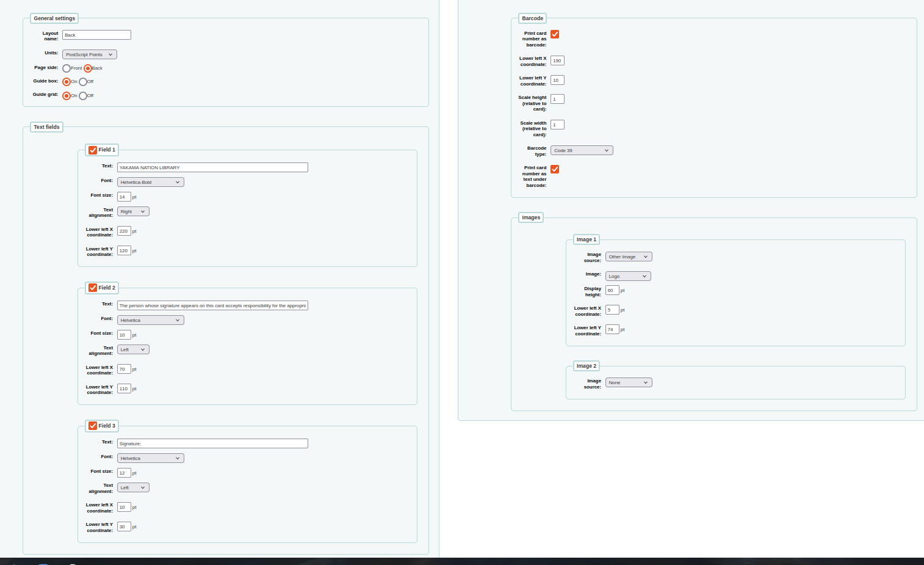This screenshot has height=565, width=924.
Task: Click the Barcode Lower left X coordinate field
Action: pos(557,61)
